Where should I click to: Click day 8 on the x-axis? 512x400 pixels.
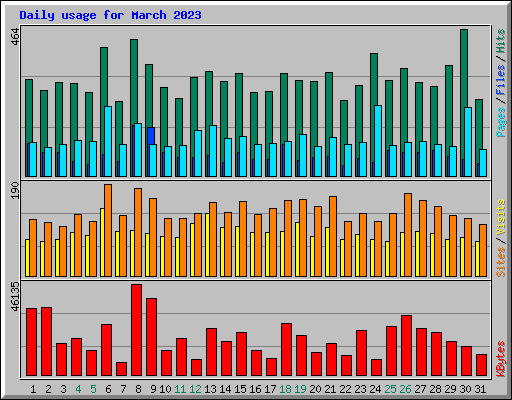pos(138,389)
